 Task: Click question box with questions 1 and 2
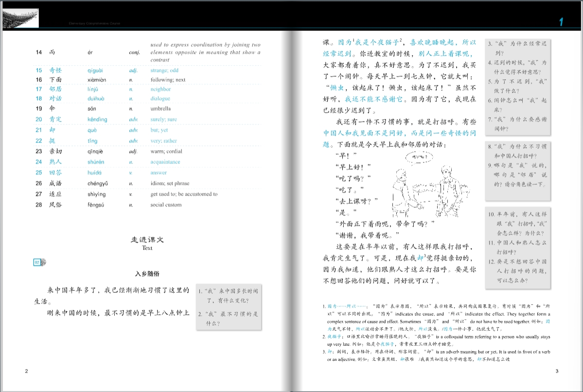pyautogui.click(x=229, y=307)
